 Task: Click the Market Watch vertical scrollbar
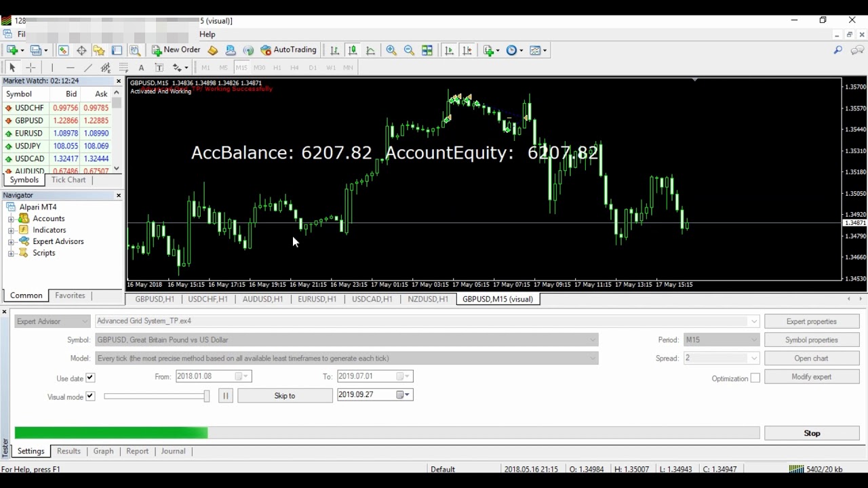117,131
